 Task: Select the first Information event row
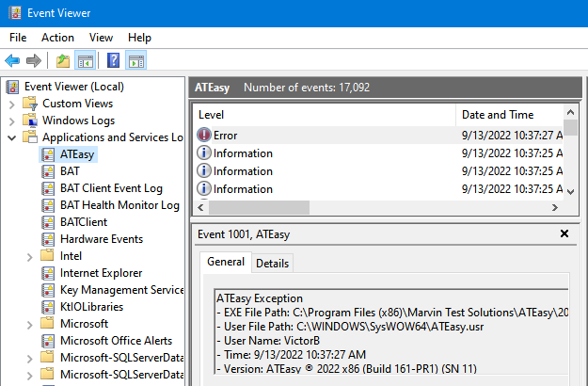tap(379, 153)
